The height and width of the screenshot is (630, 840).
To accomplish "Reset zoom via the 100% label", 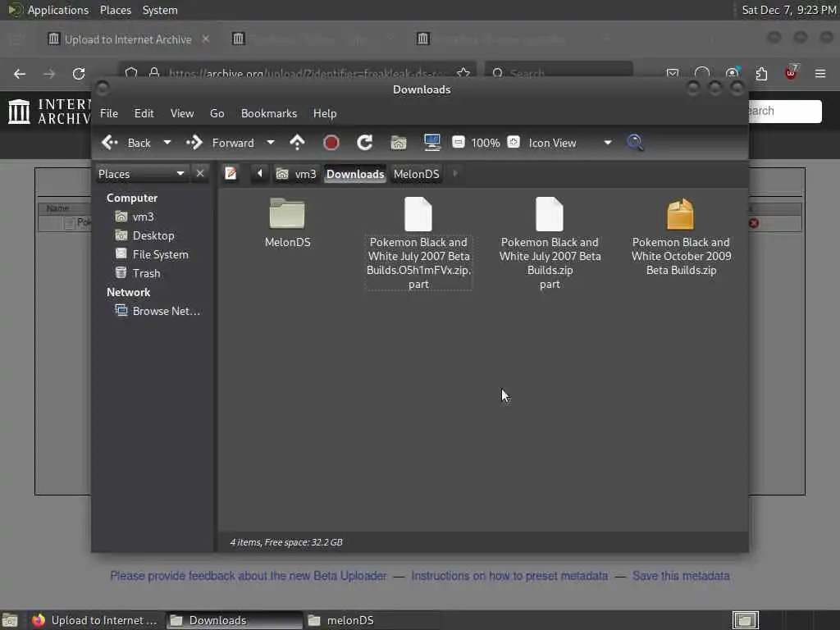I will tap(486, 143).
